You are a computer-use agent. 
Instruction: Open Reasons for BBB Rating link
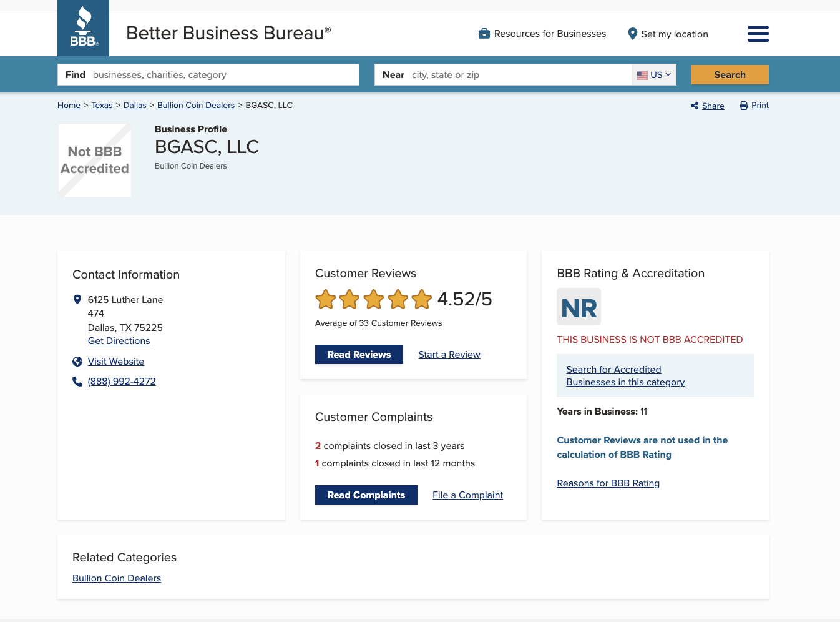tap(608, 483)
